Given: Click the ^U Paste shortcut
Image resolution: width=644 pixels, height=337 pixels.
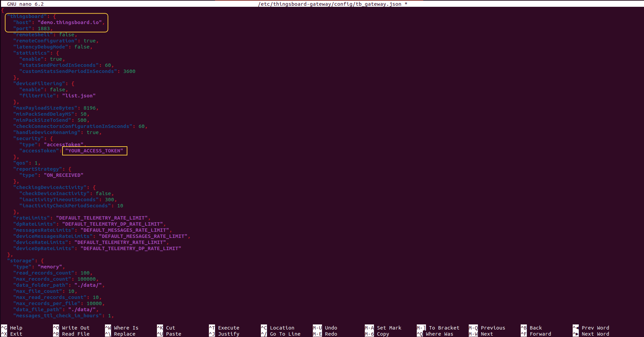Looking at the screenshot, I should (169, 334).
